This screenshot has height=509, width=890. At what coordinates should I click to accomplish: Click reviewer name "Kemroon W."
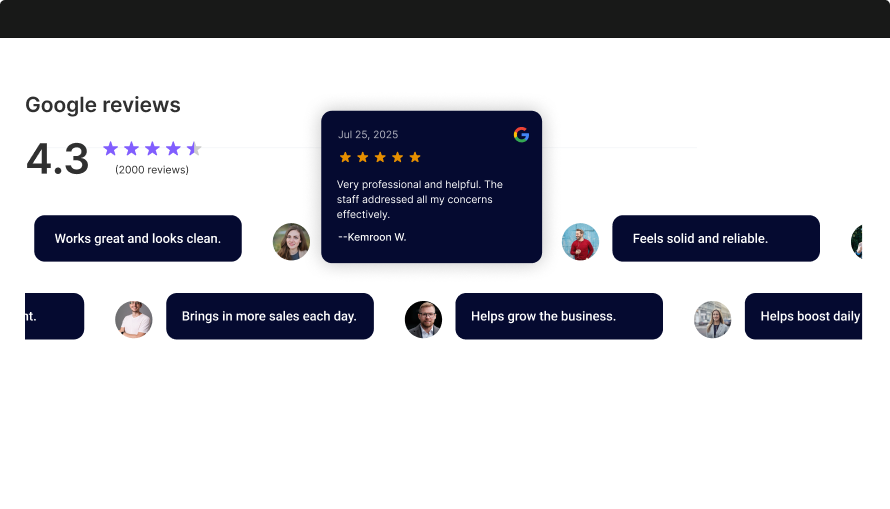[372, 237]
